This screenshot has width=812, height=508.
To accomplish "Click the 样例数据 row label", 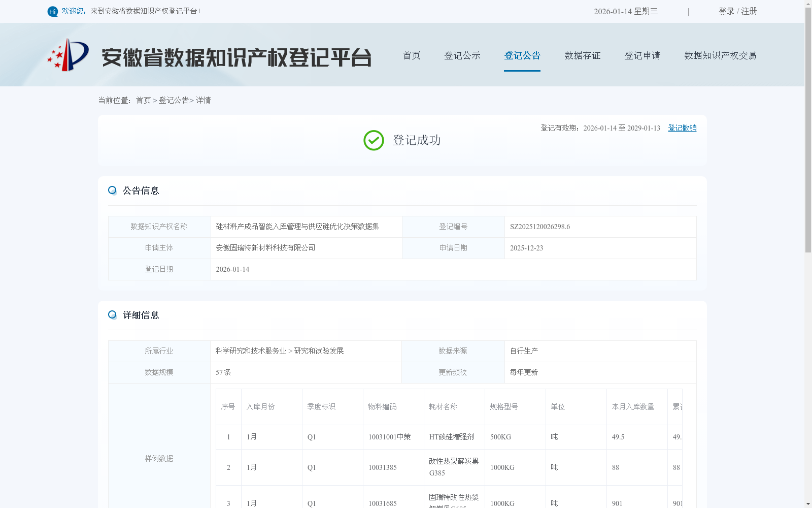I will coord(159,459).
